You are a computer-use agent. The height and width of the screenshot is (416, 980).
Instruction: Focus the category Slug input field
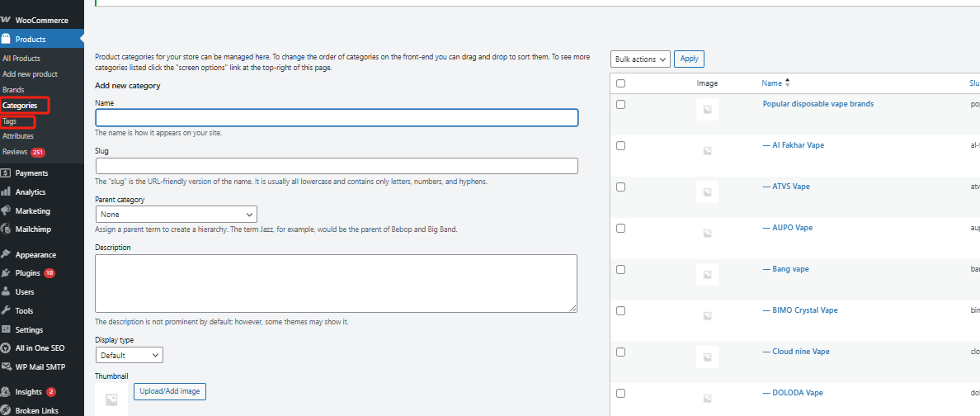coord(337,166)
